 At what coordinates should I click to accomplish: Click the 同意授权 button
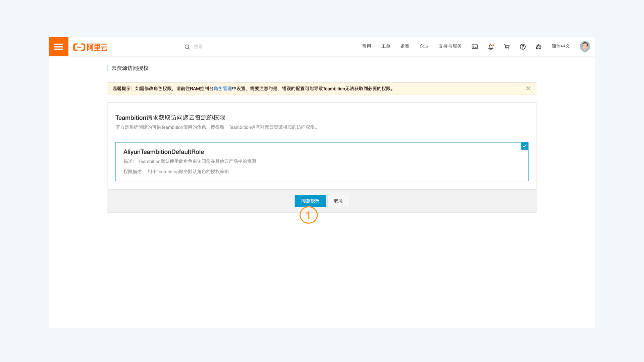(x=310, y=201)
